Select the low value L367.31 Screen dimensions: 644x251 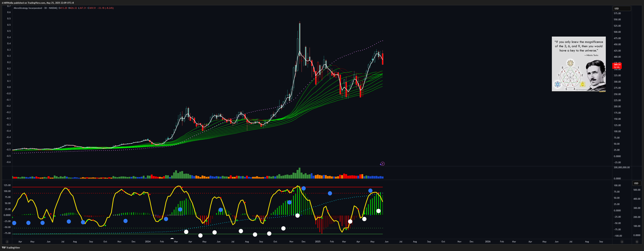(x=82, y=8)
